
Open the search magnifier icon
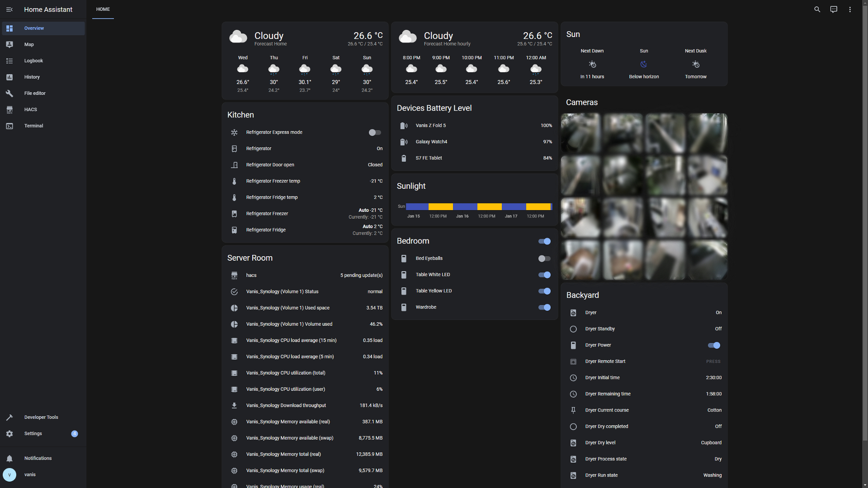(817, 9)
